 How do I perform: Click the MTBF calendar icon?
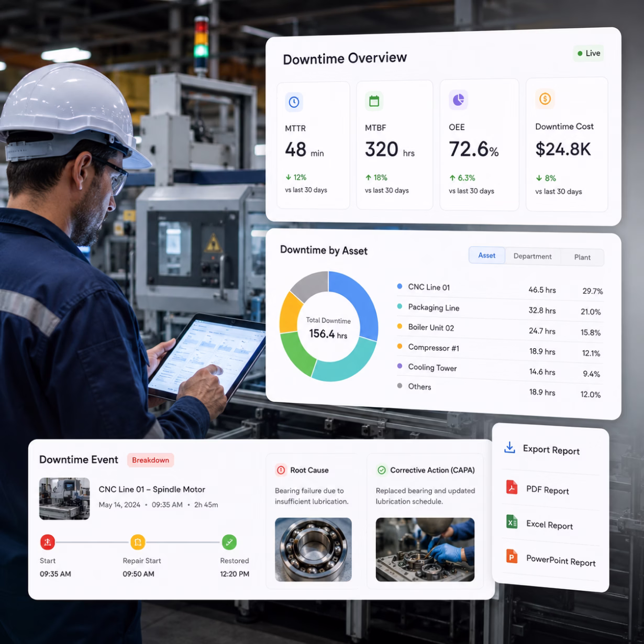374,101
